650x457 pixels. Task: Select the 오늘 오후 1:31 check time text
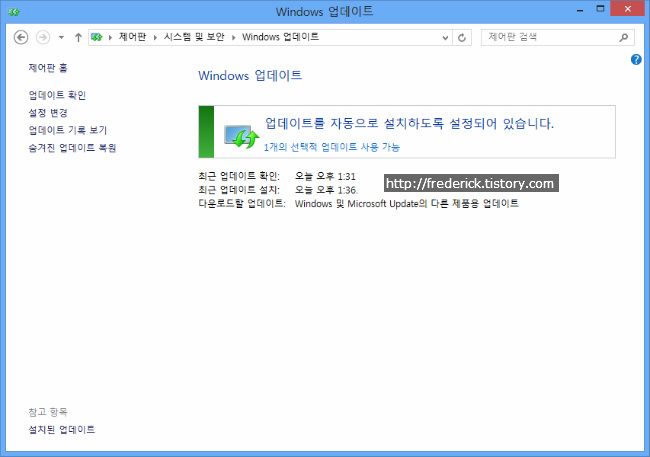click(325, 176)
